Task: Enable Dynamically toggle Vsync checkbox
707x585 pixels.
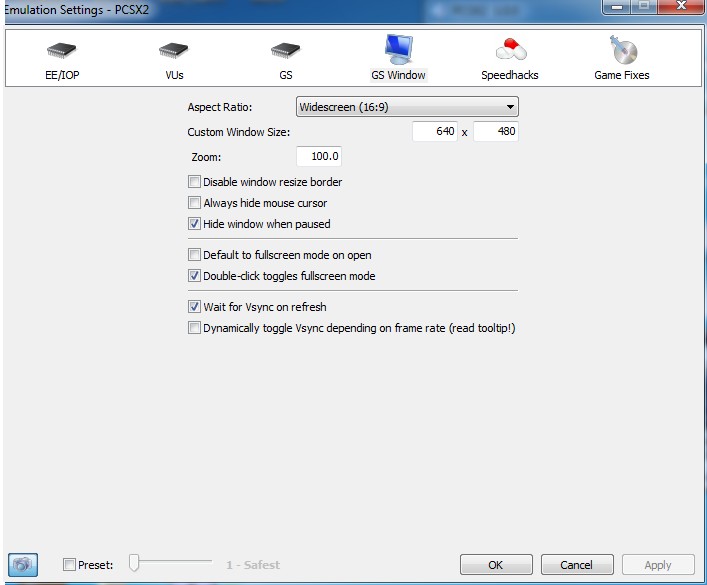Action: (194, 327)
